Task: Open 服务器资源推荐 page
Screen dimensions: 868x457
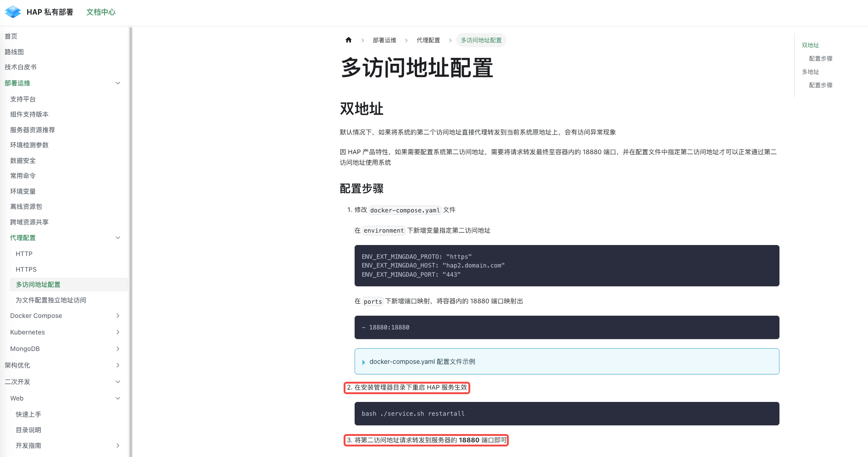Action: click(33, 130)
